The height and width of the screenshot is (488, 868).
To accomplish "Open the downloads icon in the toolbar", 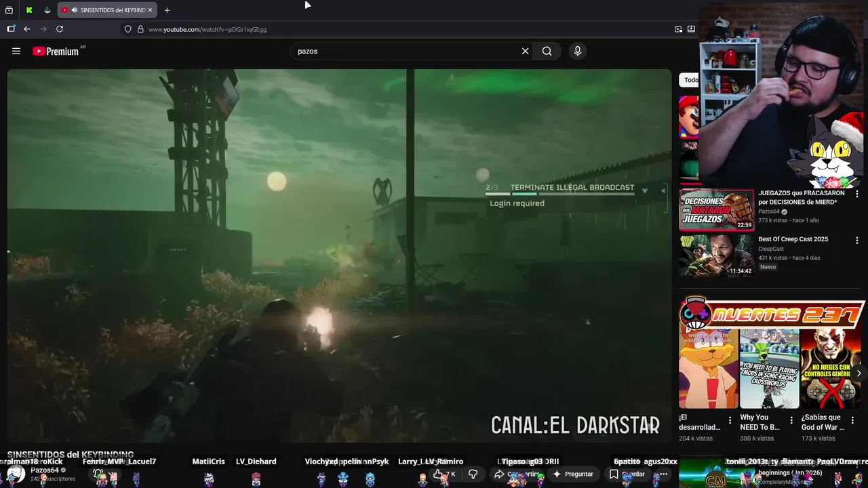I will click(x=691, y=29).
